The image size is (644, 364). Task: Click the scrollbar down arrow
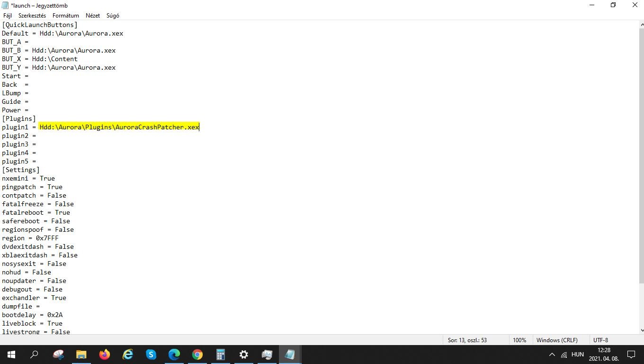[642, 330]
